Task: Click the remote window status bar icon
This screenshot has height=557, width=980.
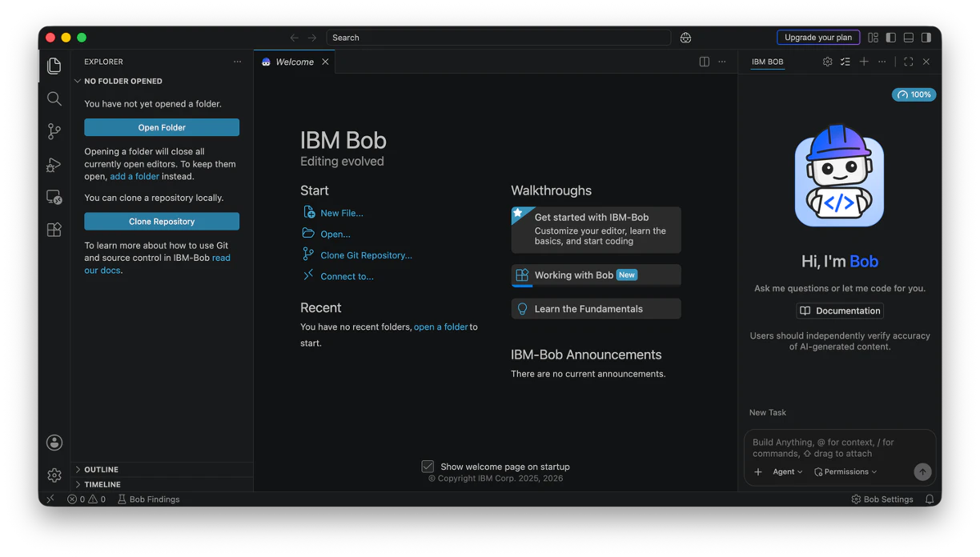Action: [50, 499]
